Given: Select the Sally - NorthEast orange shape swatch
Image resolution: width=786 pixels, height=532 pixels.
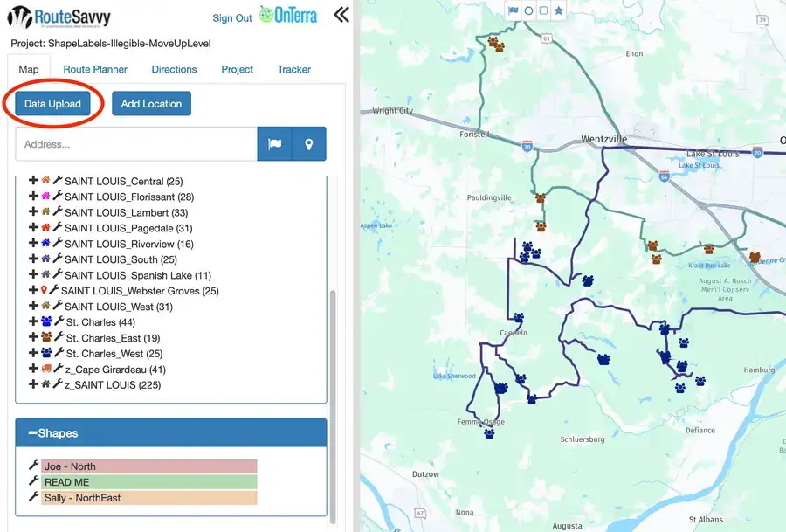Looking at the screenshot, I should pyautogui.click(x=148, y=497).
